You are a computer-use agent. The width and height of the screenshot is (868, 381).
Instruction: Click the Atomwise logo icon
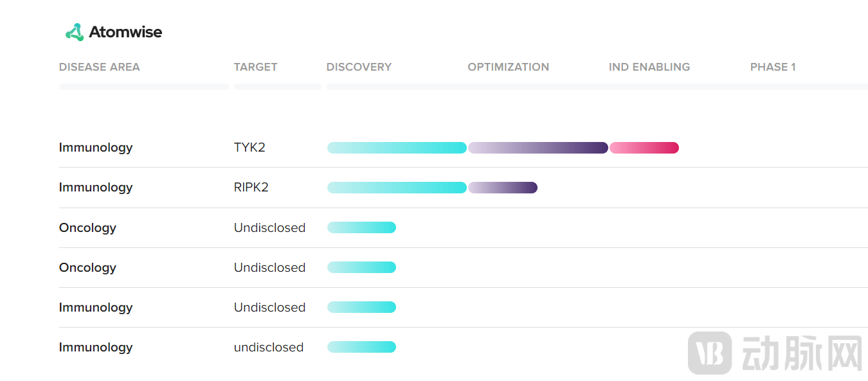tap(75, 32)
